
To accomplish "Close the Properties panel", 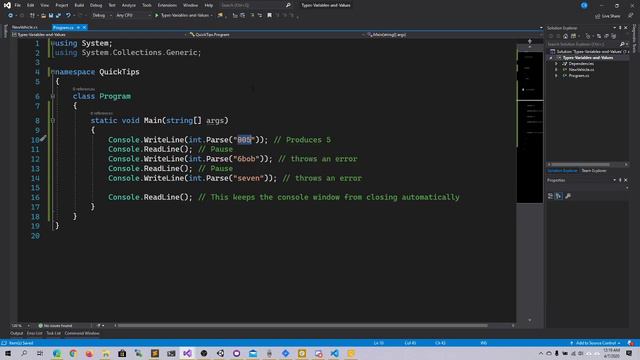I will [626, 180].
